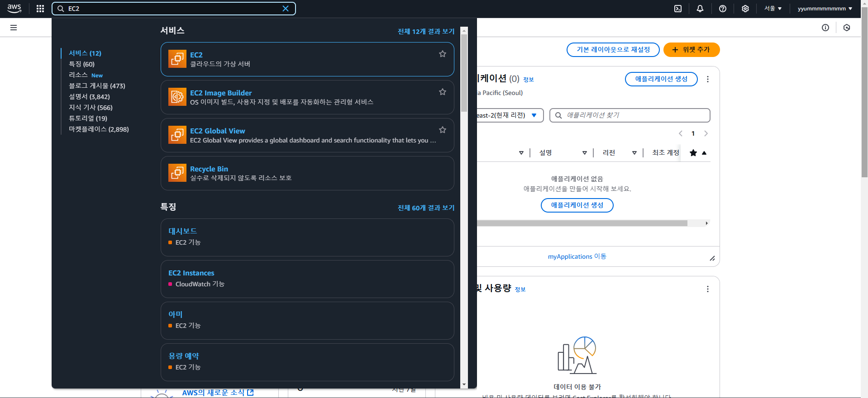Click the Recycle Bin service icon
The width and height of the screenshot is (868, 398).
(x=177, y=173)
